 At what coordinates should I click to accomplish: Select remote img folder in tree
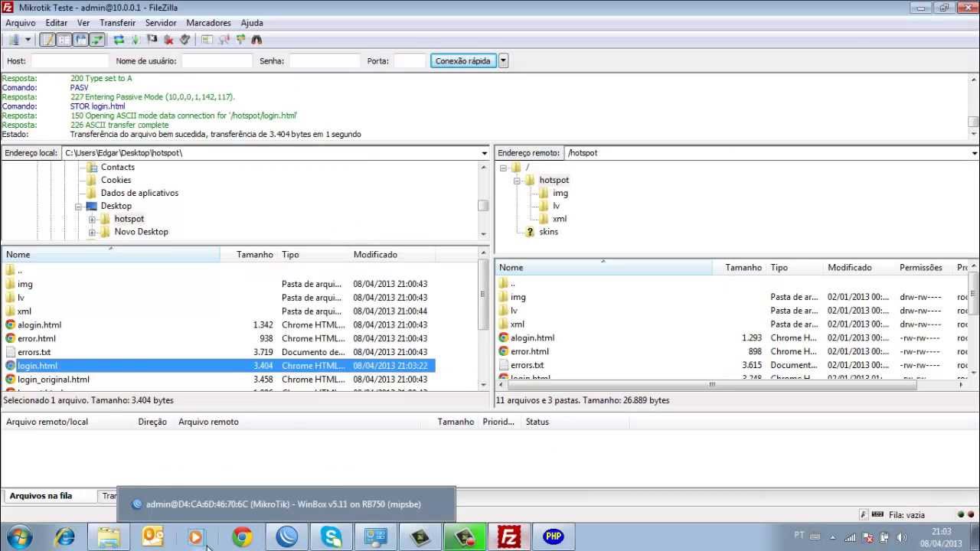(x=560, y=194)
